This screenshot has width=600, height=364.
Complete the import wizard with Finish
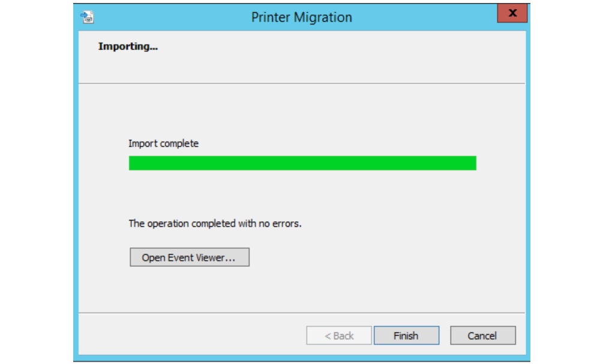coord(406,335)
